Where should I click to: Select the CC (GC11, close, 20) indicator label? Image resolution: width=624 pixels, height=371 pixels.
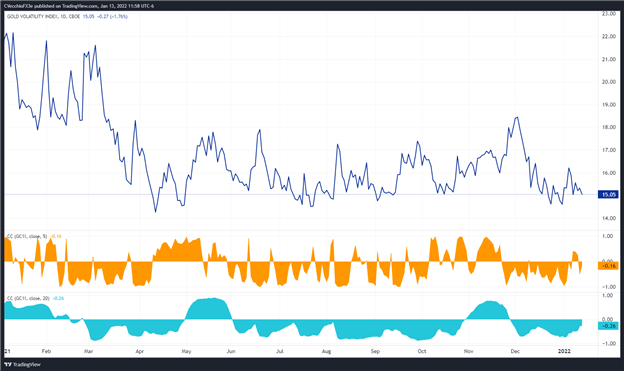click(x=28, y=298)
